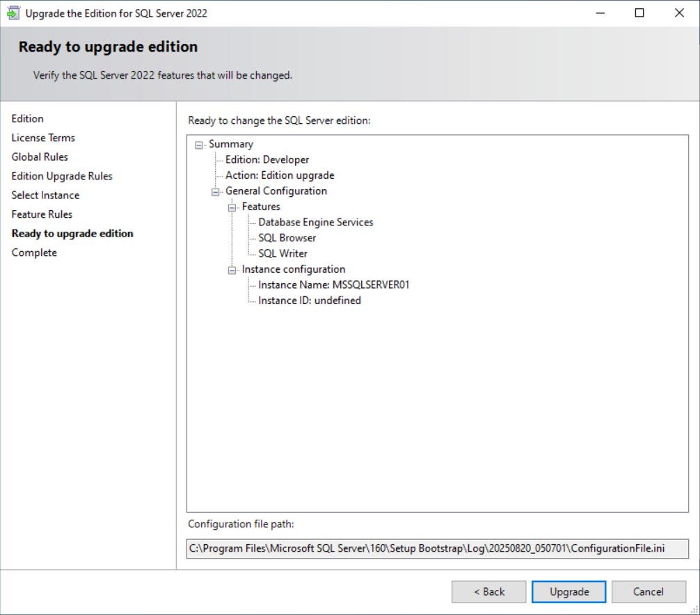Viewport: 700px width, 615px height.
Task: Cancel the edition upgrade wizard
Action: pyautogui.click(x=649, y=592)
